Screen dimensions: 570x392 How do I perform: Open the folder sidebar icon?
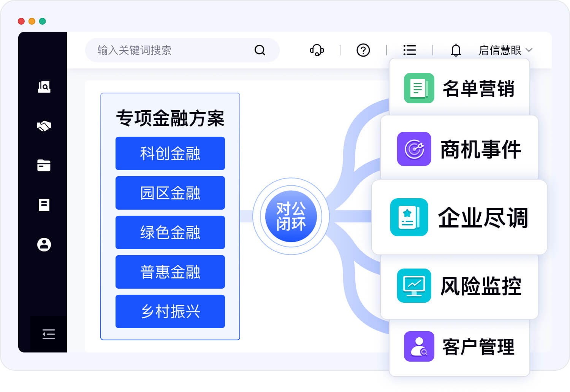click(44, 165)
